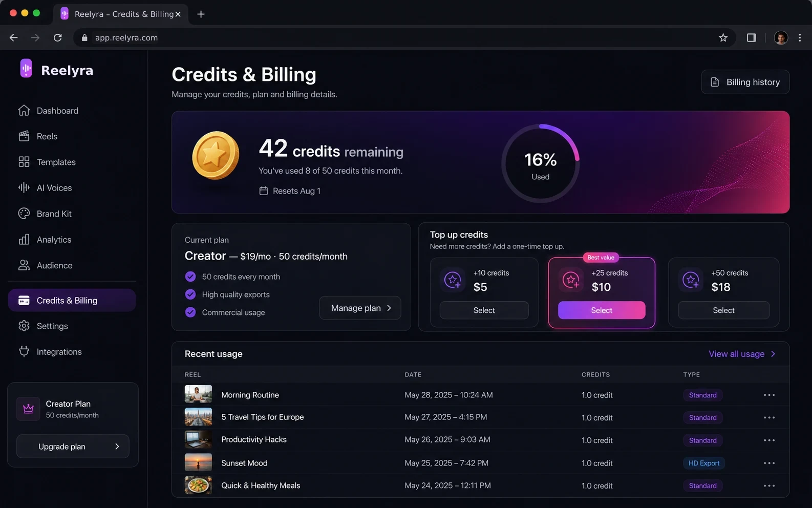The image size is (812, 508).
Task: Click the star icon on +10 credits card
Action: [453, 280]
